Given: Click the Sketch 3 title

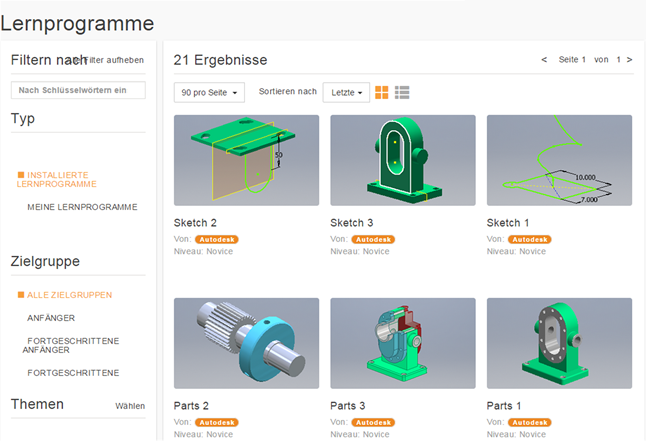Looking at the screenshot, I should (352, 223).
